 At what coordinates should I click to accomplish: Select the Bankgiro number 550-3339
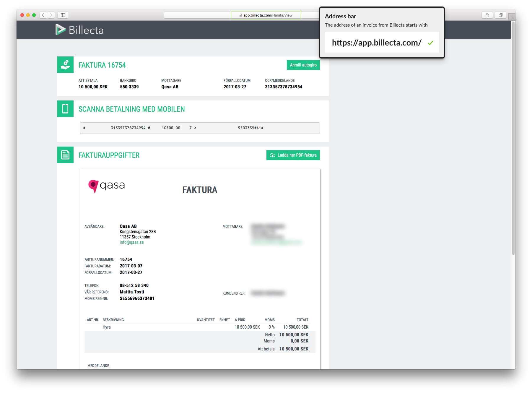coord(129,87)
